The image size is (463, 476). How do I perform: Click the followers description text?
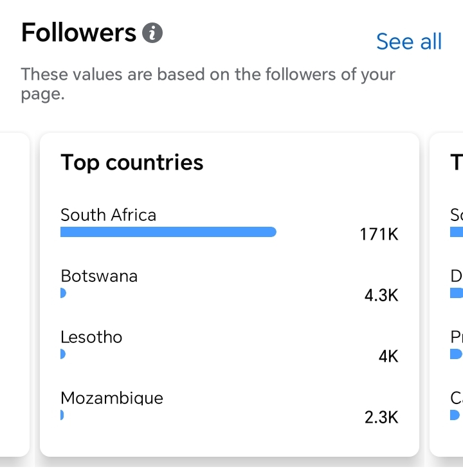208,84
